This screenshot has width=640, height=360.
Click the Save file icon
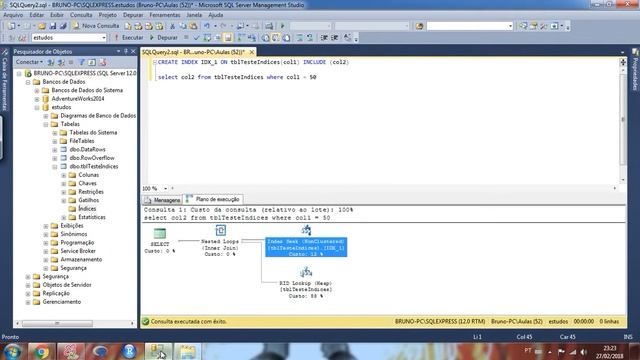tap(53, 26)
